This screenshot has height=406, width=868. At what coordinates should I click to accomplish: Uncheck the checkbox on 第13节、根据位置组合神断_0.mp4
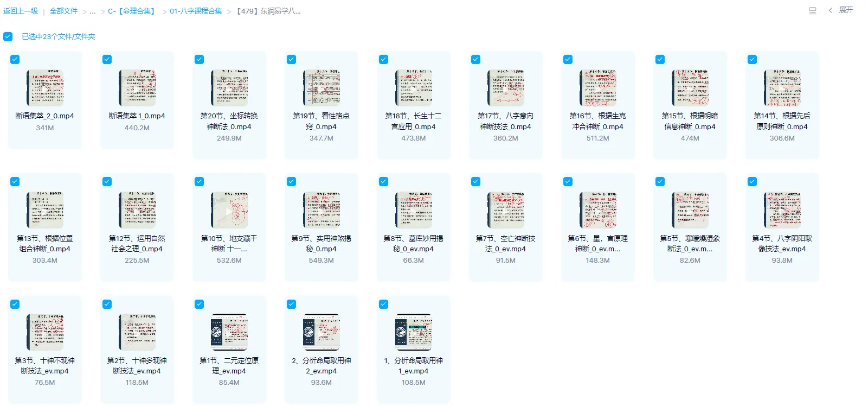coord(15,182)
